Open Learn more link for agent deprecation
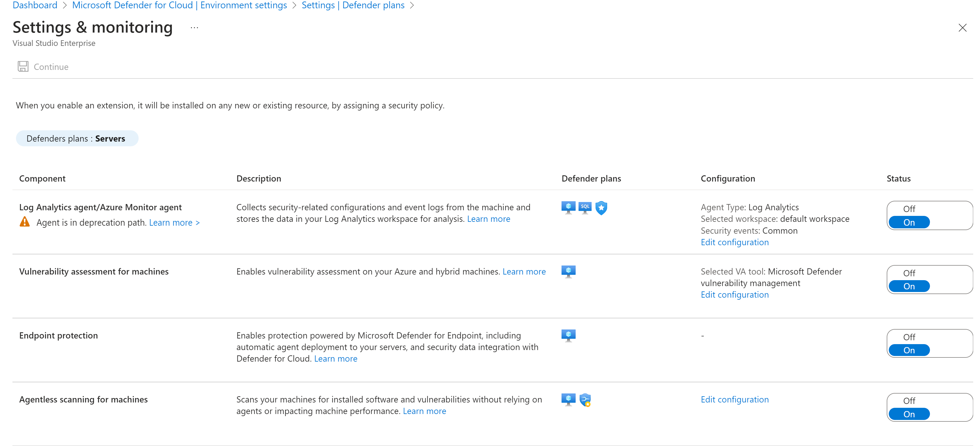The width and height of the screenshot is (980, 446). tap(174, 223)
